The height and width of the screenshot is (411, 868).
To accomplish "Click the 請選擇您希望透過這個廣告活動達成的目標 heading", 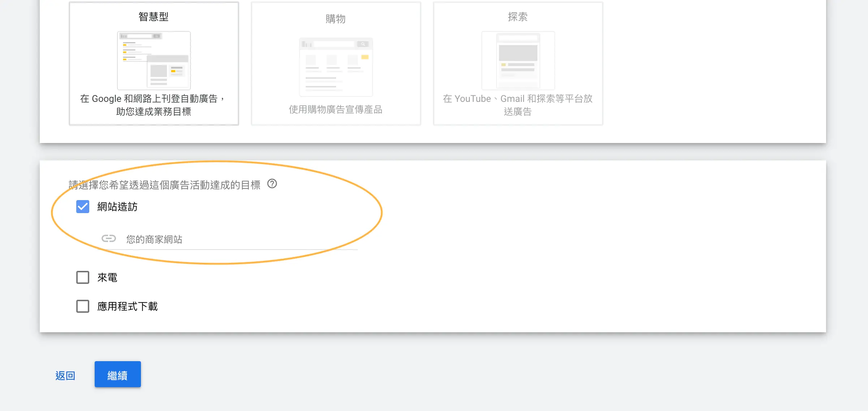I will (x=165, y=185).
